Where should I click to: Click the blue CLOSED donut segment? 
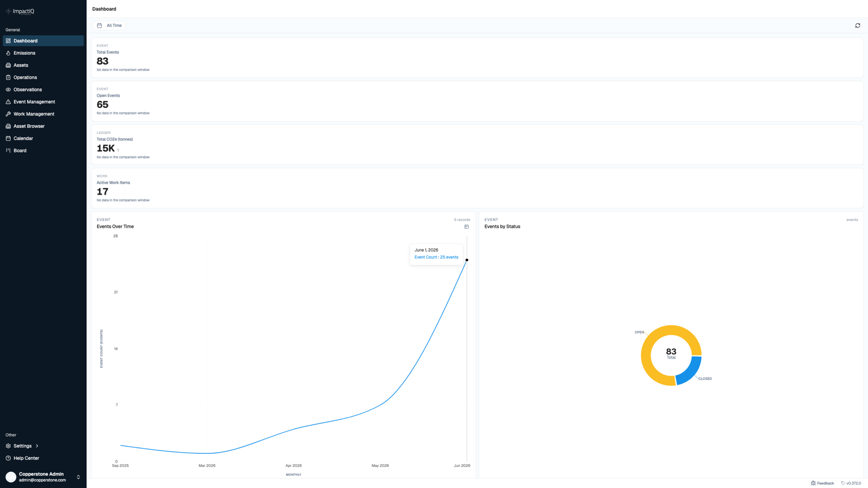690,371
